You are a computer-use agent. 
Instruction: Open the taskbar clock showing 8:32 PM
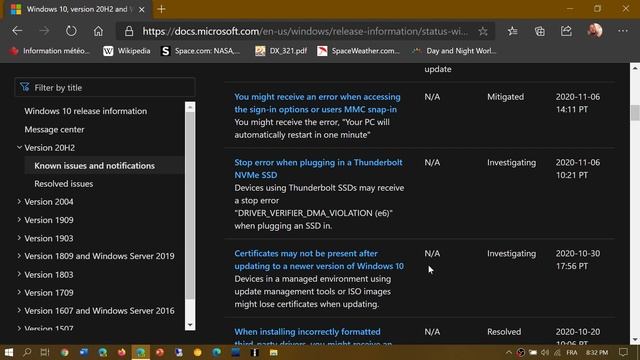click(597, 352)
